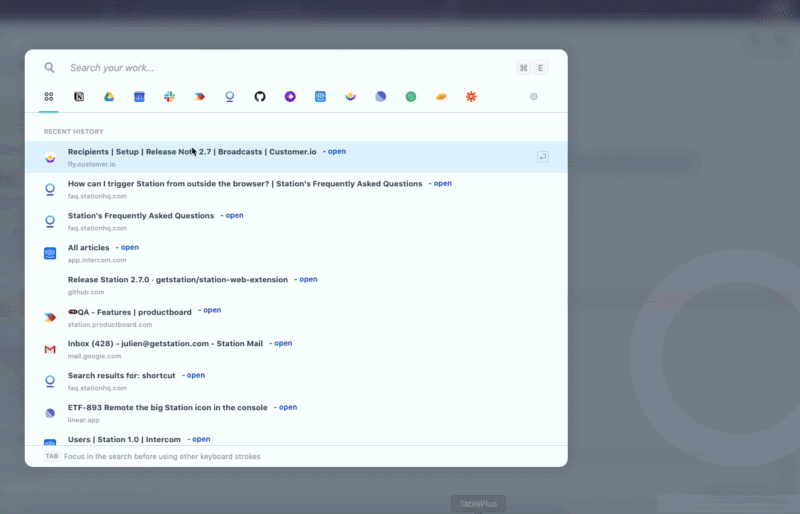The width and height of the screenshot is (800, 514).
Task: Filter by Productboard icon in app bar
Action: (x=199, y=96)
